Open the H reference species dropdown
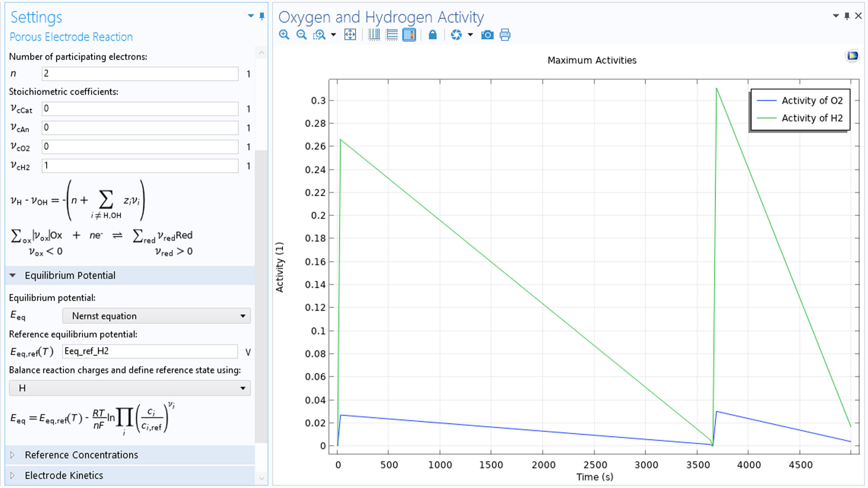This screenshot has height=488, width=868. (130, 388)
